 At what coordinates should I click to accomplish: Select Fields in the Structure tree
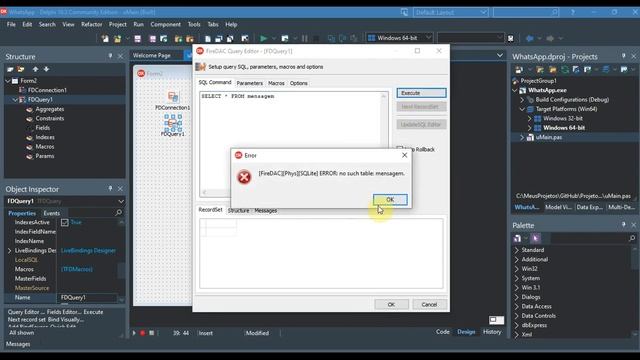tap(42, 128)
